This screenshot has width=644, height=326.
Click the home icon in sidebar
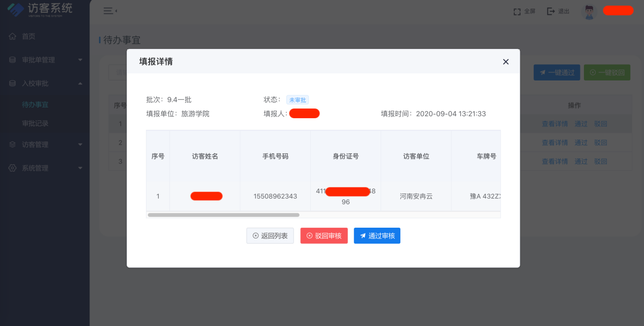click(x=13, y=37)
